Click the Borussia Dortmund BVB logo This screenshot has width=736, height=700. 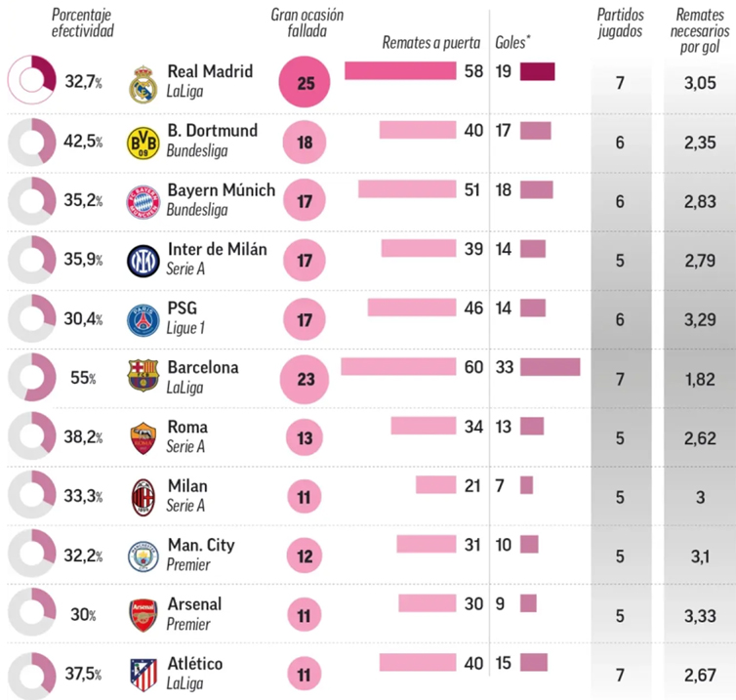click(143, 143)
